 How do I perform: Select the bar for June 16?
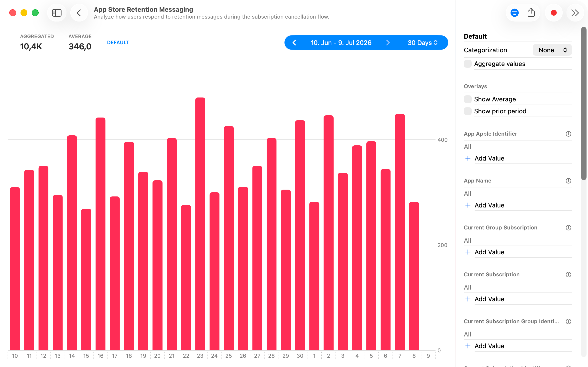(x=100, y=234)
